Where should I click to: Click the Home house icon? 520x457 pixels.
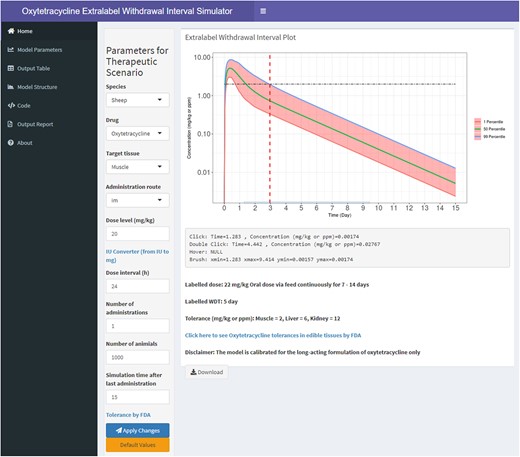pyautogui.click(x=11, y=31)
